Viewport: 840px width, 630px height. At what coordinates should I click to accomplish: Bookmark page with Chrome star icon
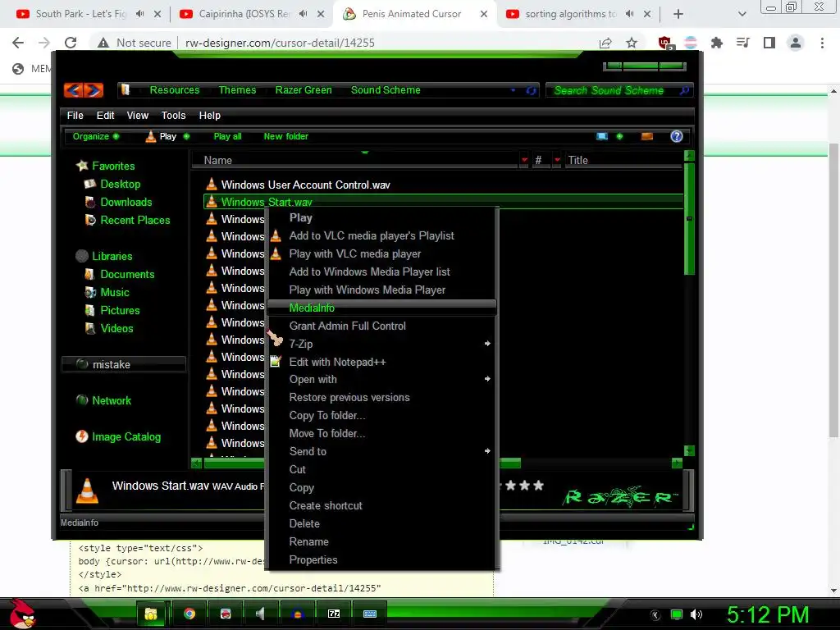632,43
